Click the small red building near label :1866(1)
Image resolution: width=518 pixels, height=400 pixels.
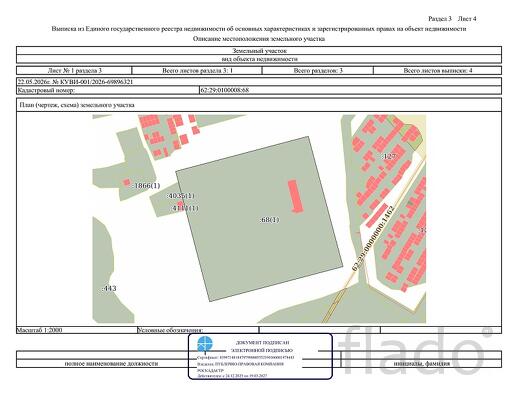click(126, 182)
